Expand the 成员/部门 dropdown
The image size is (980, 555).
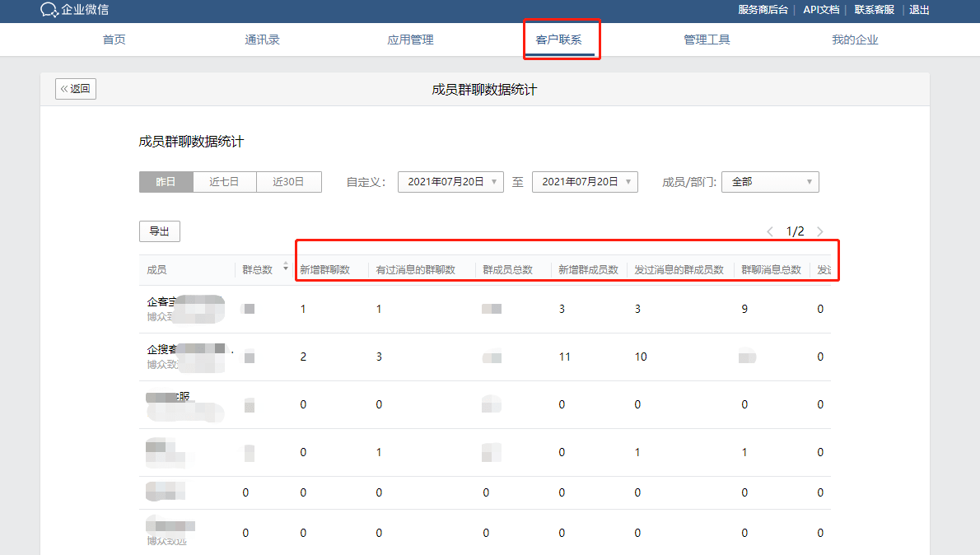770,182
